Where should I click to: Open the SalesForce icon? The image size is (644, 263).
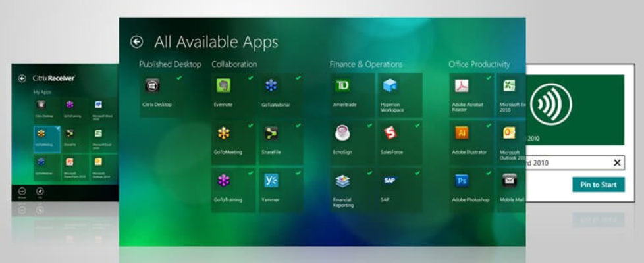[x=390, y=133]
